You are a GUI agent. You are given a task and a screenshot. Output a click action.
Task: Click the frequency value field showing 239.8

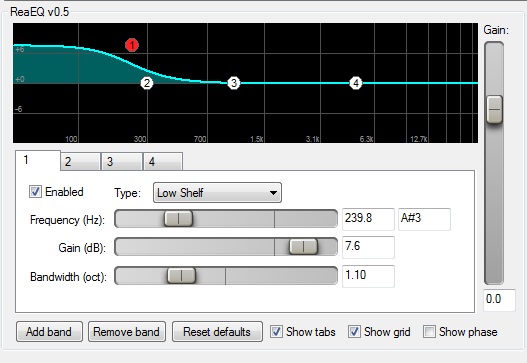368,219
